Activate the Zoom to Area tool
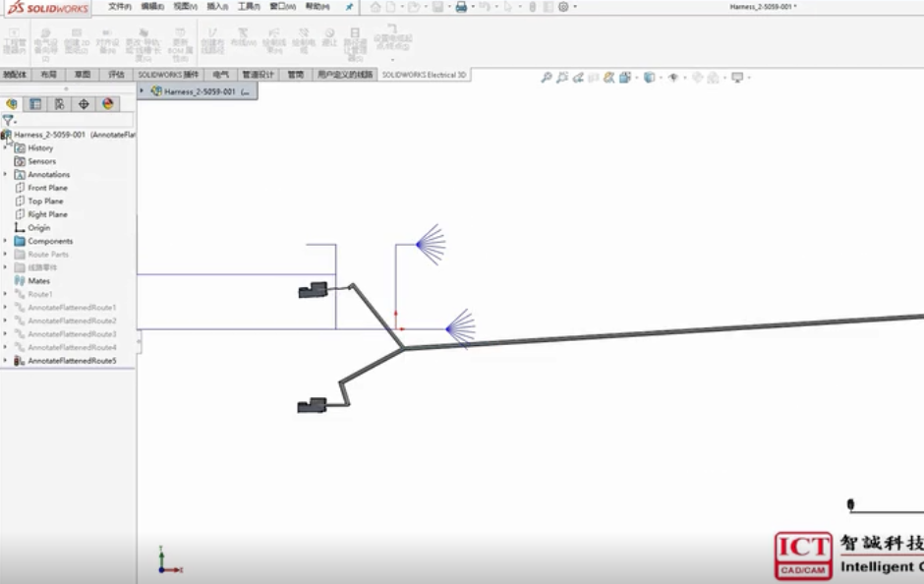This screenshot has width=924, height=584. pyautogui.click(x=560, y=77)
